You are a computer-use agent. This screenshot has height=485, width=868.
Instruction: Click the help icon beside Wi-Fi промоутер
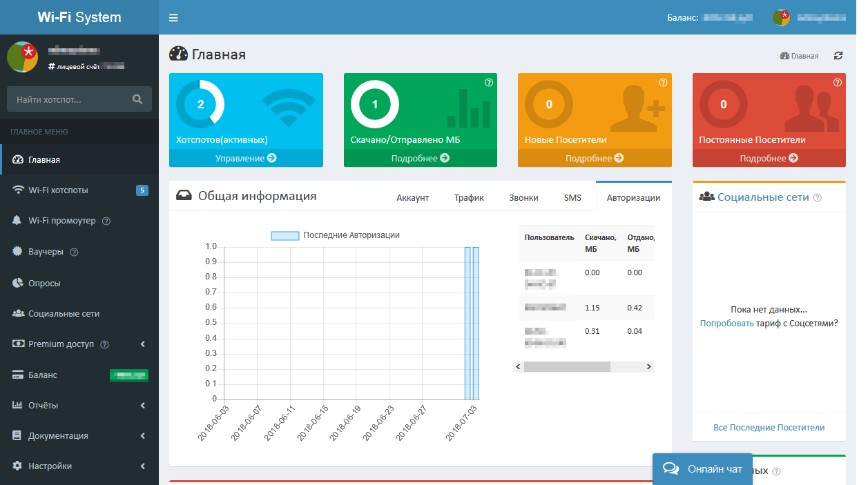106,221
